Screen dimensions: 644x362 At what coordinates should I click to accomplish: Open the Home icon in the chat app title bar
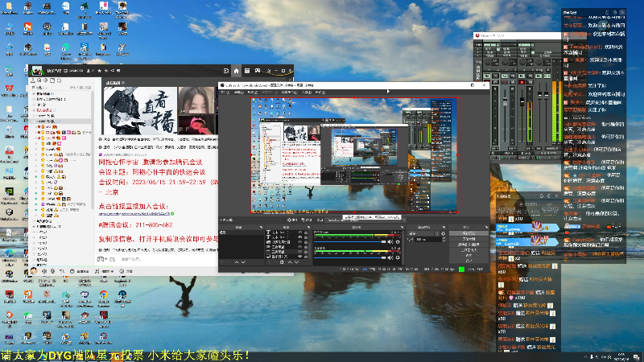click(236, 71)
